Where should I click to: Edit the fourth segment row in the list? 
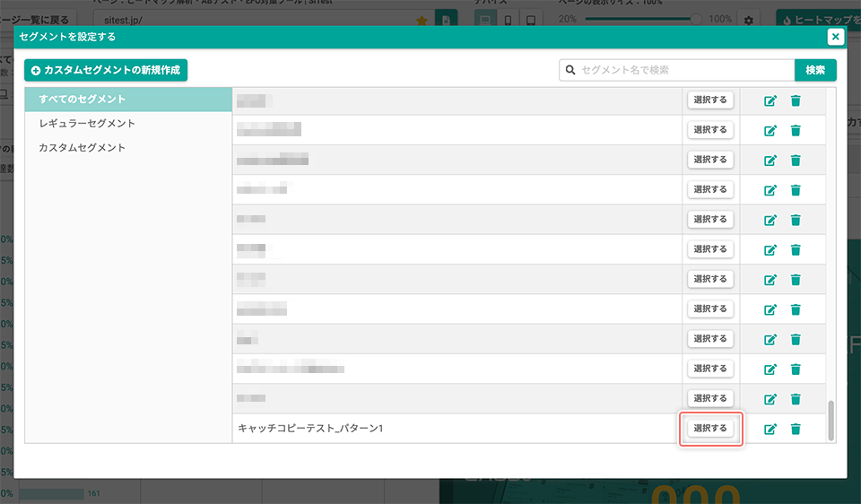(x=770, y=190)
